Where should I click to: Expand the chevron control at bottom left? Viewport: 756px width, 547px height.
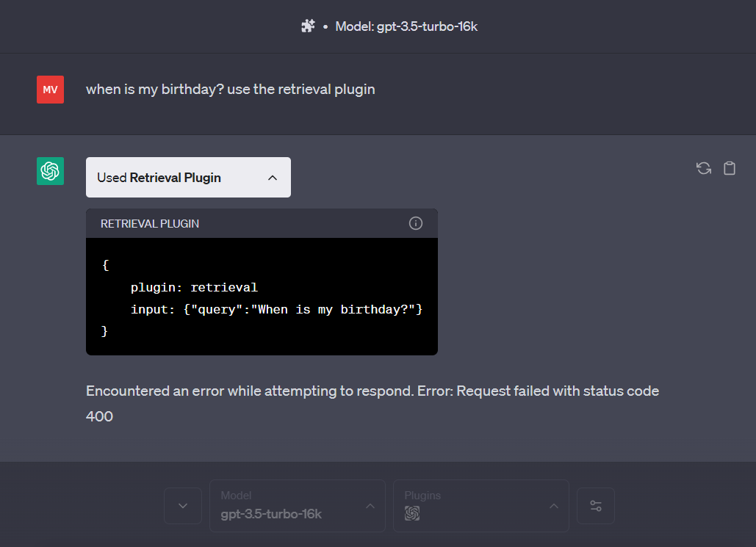(x=182, y=506)
